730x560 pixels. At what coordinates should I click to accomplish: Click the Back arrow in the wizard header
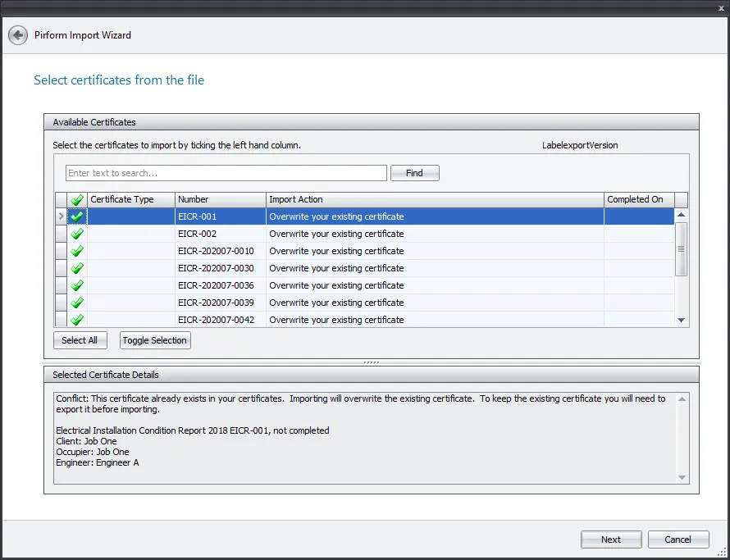pyautogui.click(x=17, y=35)
